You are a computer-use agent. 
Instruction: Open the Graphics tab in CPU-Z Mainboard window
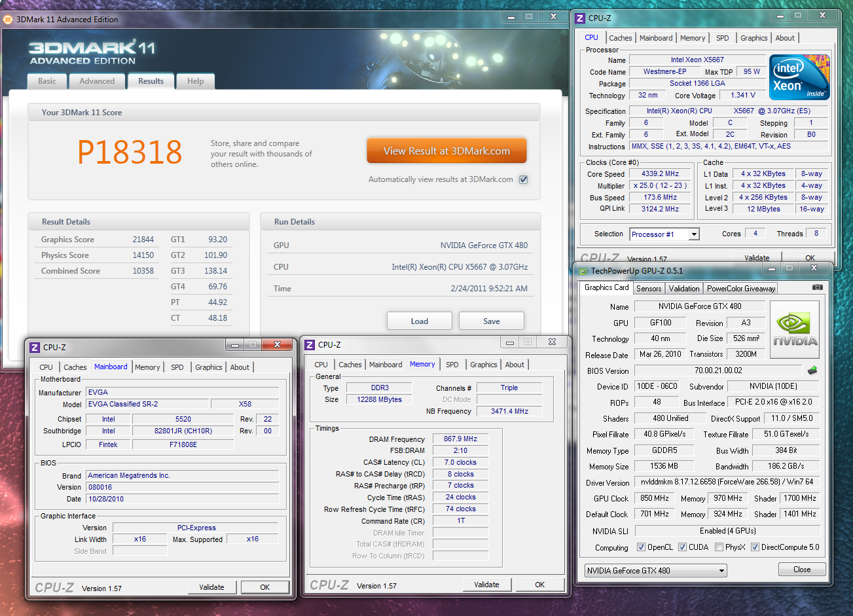[209, 367]
